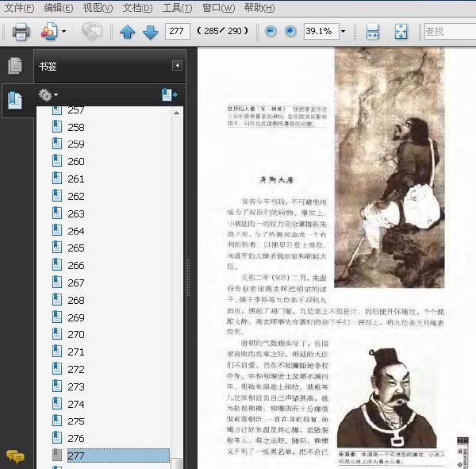Select bookmark 272
476x469 pixels.
click(x=76, y=369)
